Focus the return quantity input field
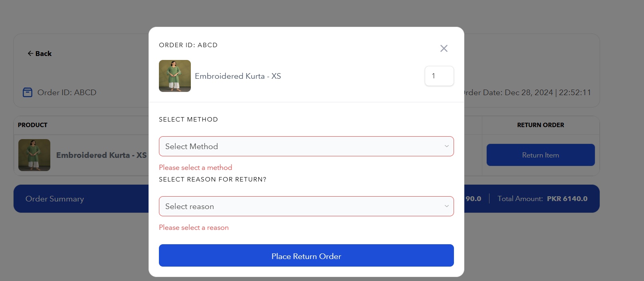 tap(439, 76)
